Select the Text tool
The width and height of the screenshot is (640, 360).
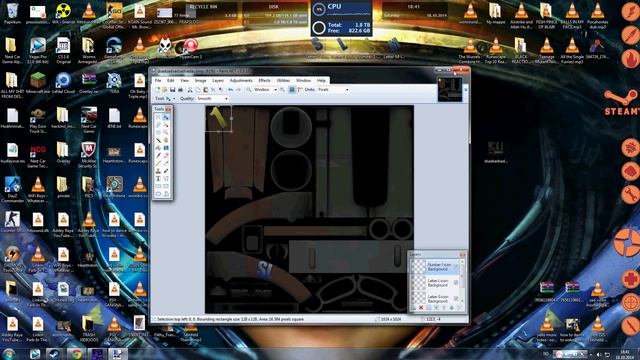(x=158, y=179)
